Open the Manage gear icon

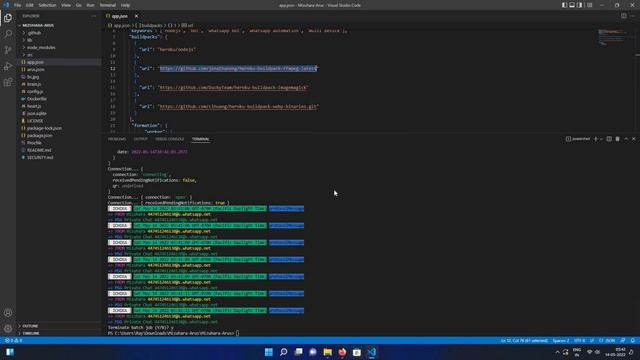(x=8, y=329)
